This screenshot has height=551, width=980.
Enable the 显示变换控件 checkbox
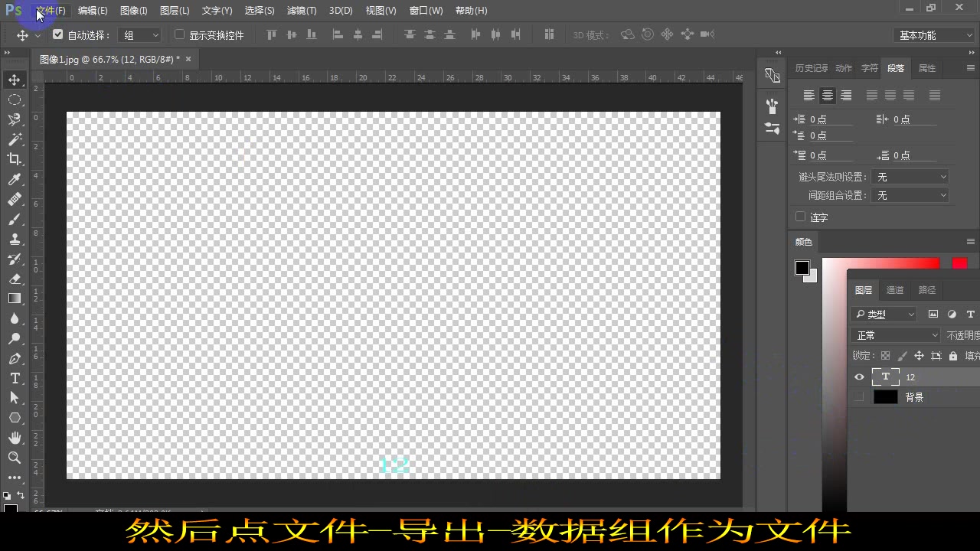[178, 34]
